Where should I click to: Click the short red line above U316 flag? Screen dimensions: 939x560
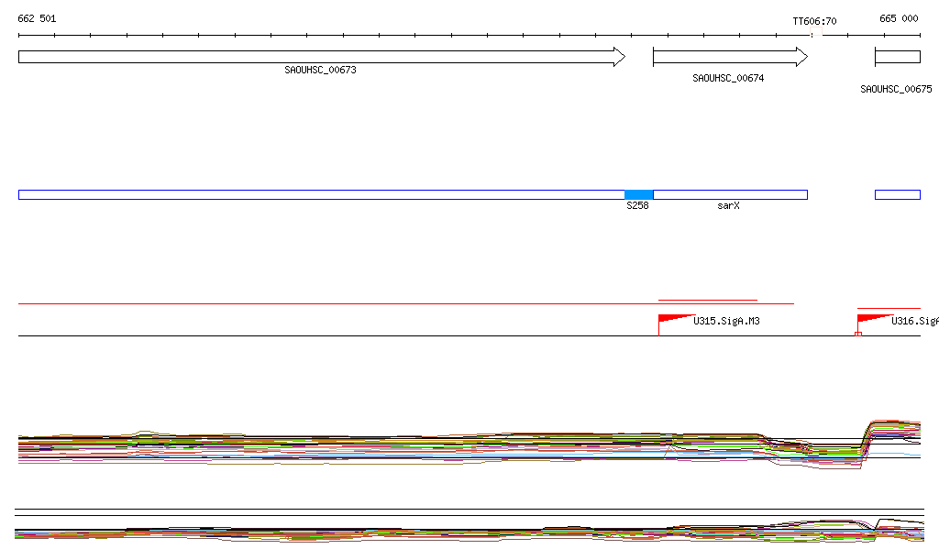[x=888, y=309]
